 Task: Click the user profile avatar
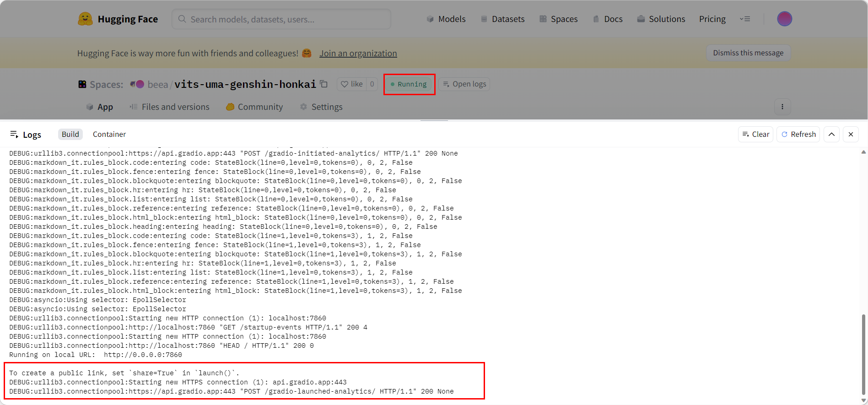784,19
